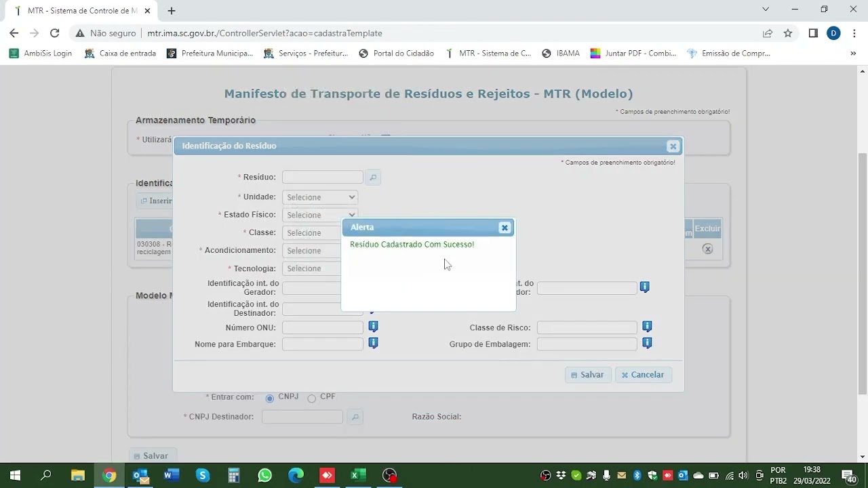The height and width of the screenshot is (488, 868).
Task: Open Caixa de entrada bookmark
Action: [x=120, y=53]
